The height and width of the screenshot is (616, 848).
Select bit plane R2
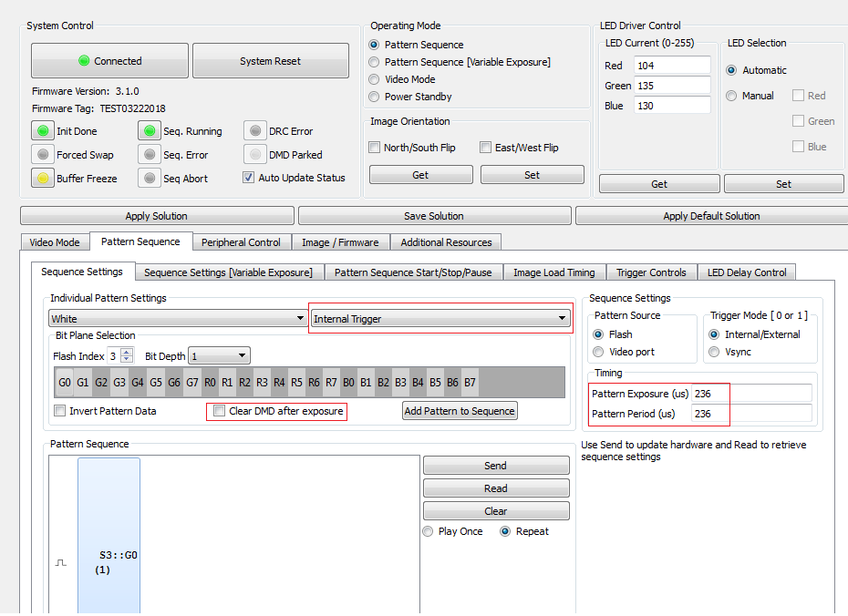(244, 383)
